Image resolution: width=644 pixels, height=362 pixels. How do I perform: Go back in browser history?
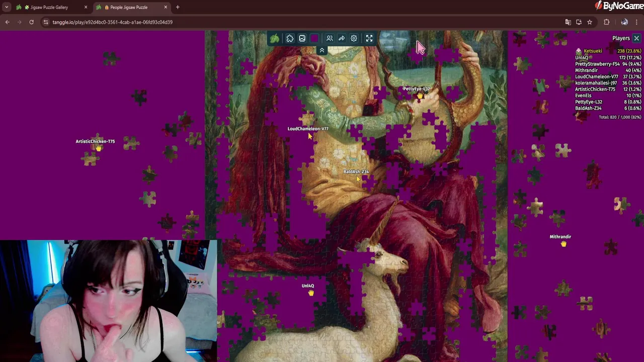coord(8,22)
